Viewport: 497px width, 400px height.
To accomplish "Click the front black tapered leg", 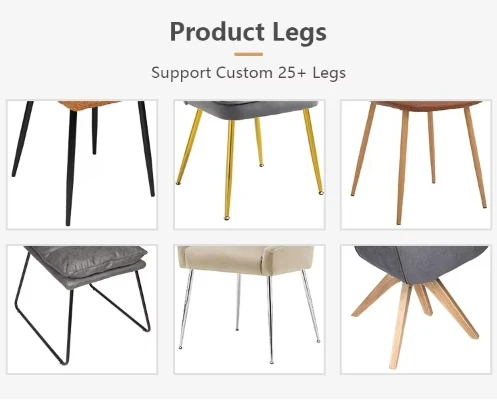I will [x=71, y=168].
